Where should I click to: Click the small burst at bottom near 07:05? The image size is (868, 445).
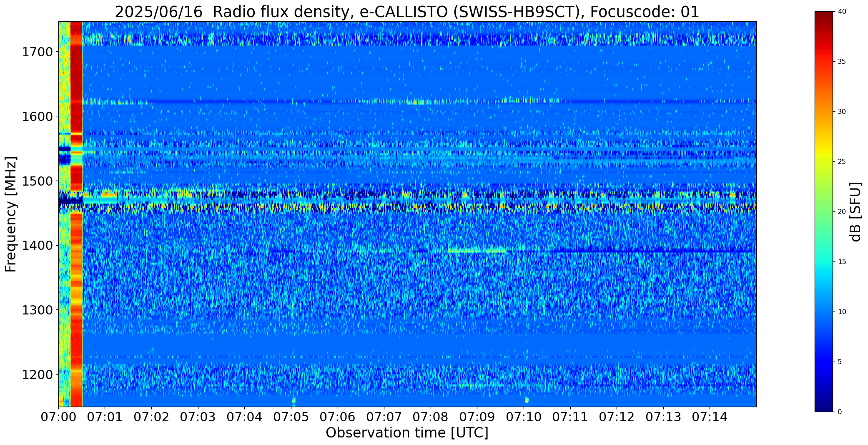click(x=294, y=401)
